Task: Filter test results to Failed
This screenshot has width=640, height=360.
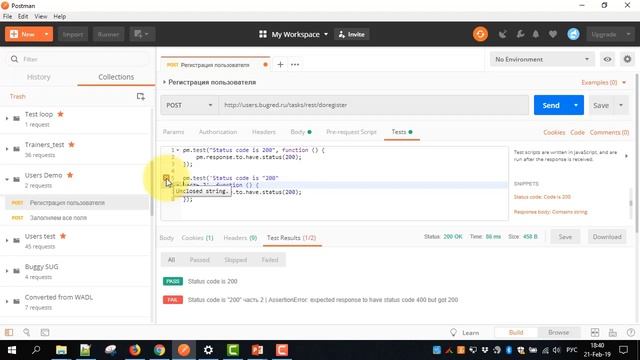Action: tap(270, 260)
